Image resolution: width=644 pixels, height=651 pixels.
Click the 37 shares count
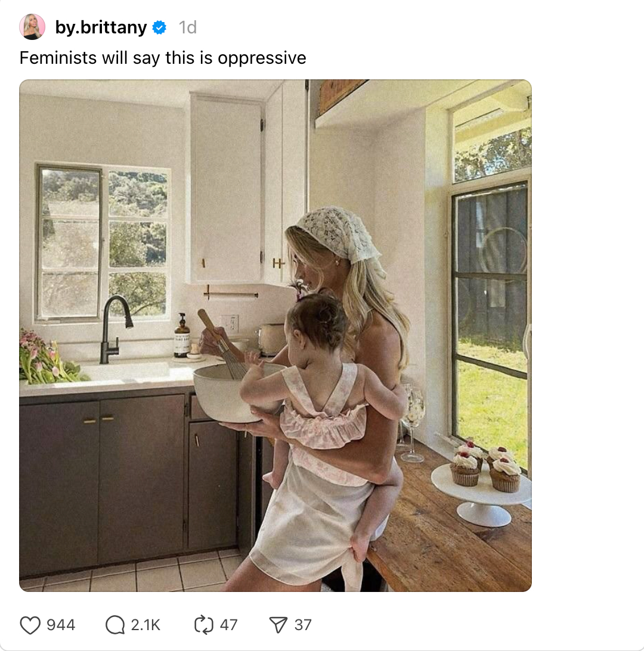(x=303, y=625)
